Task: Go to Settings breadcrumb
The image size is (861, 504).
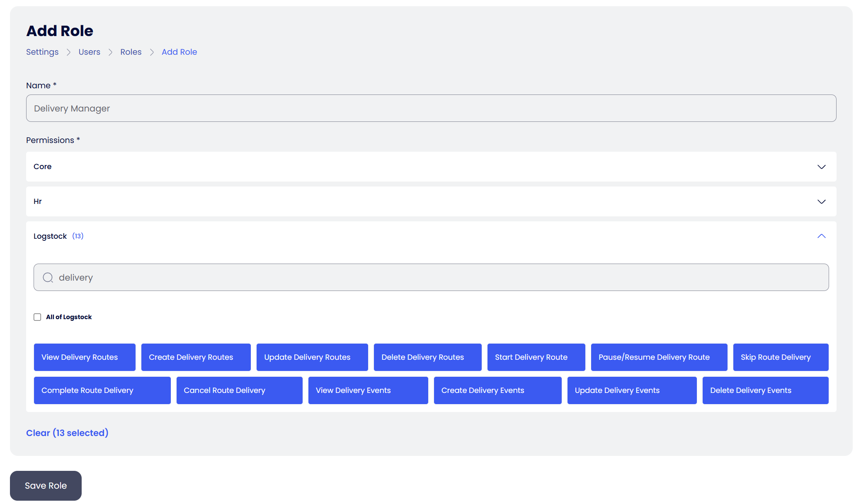Action: click(x=42, y=52)
